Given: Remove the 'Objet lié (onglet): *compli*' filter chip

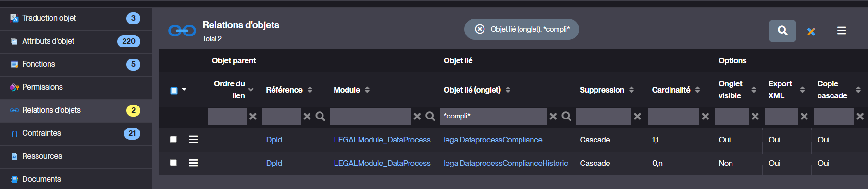Looking at the screenshot, I should pos(480,29).
